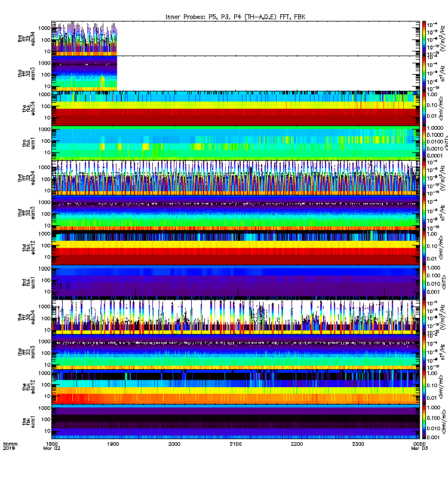Select the color bar of tha fbk edc34 panel
This screenshot has width=448, height=478.
[x=424, y=108]
